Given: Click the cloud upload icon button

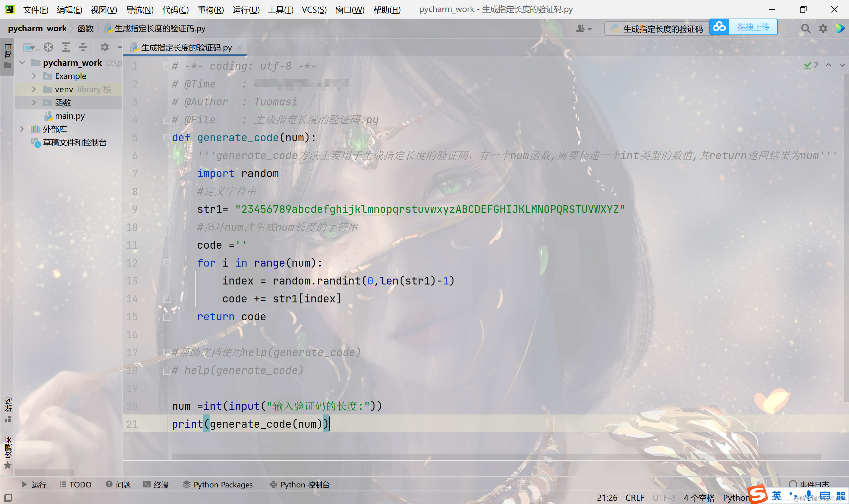Looking at the screenshot, I should (x=719, y=27).
